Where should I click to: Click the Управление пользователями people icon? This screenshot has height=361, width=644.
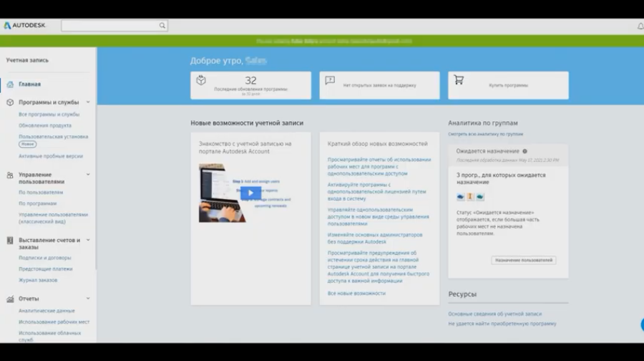click(x=10, y=175)
